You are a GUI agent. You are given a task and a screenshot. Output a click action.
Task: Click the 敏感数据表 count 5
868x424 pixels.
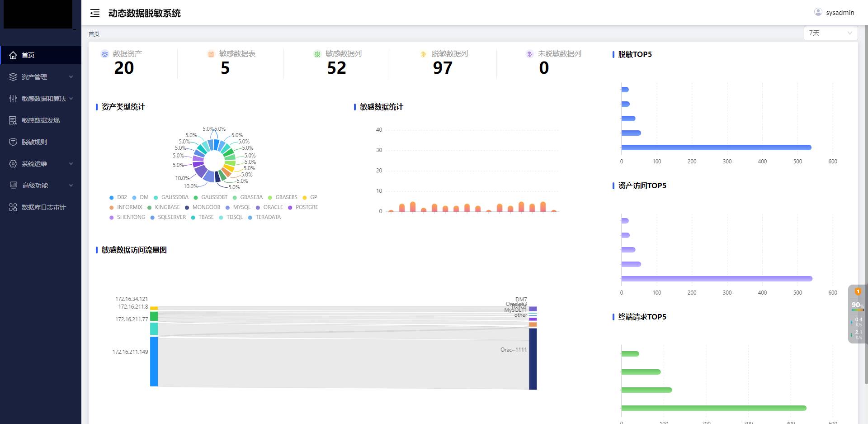(225, 68)
